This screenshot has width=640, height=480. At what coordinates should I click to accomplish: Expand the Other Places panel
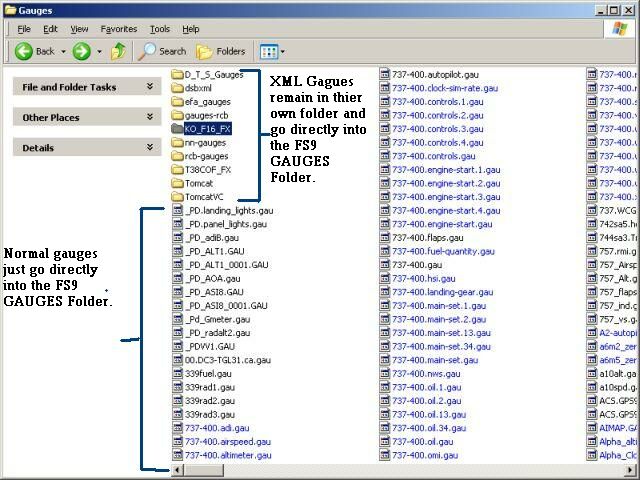click(150, 117)
